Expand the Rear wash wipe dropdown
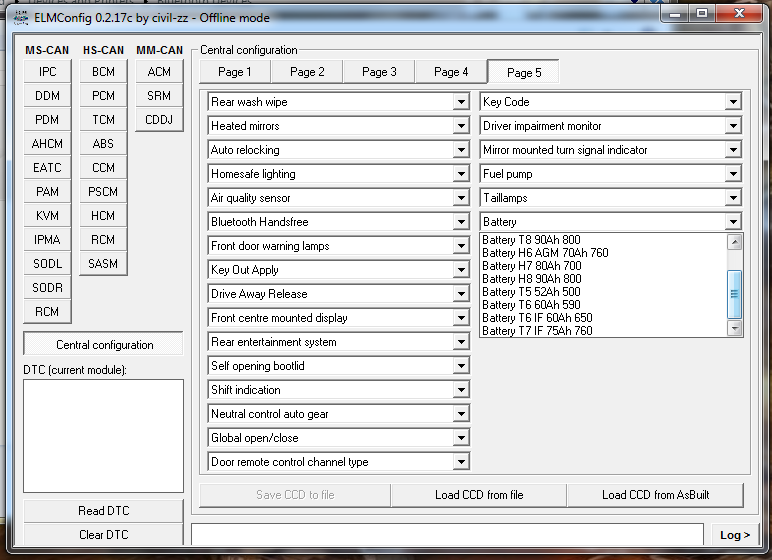Image resolution: width=772 pixels, height=560 pixels. 460,102
